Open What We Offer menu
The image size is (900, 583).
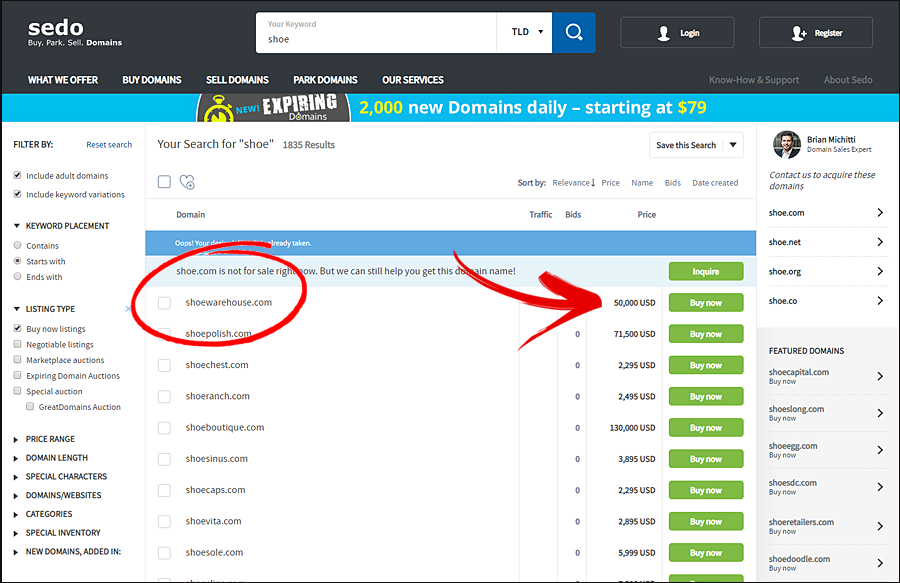pyautogui.click(x=63, y=80)
